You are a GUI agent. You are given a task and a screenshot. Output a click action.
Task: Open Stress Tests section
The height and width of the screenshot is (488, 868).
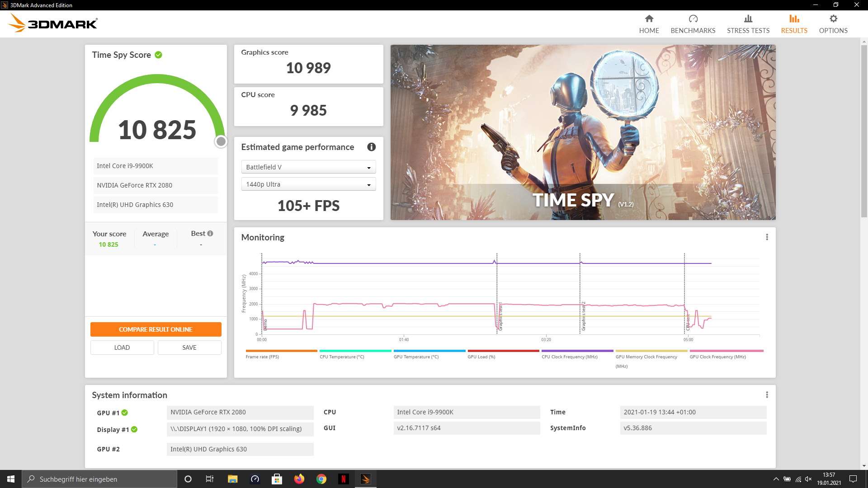tap(748, 24)
